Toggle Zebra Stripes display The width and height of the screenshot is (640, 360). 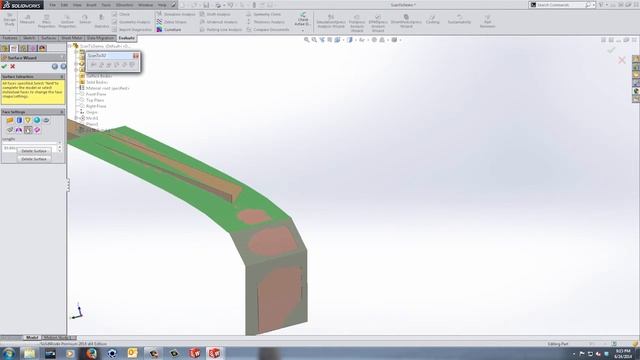pyautogui.click(x=171, y=22)
